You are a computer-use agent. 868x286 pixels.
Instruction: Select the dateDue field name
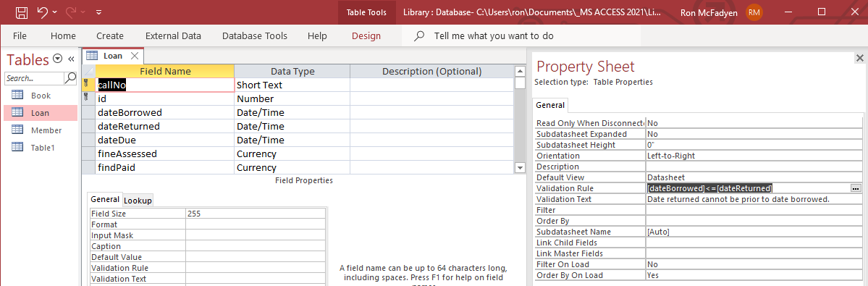pyautogui.click(x=165, y=140)
